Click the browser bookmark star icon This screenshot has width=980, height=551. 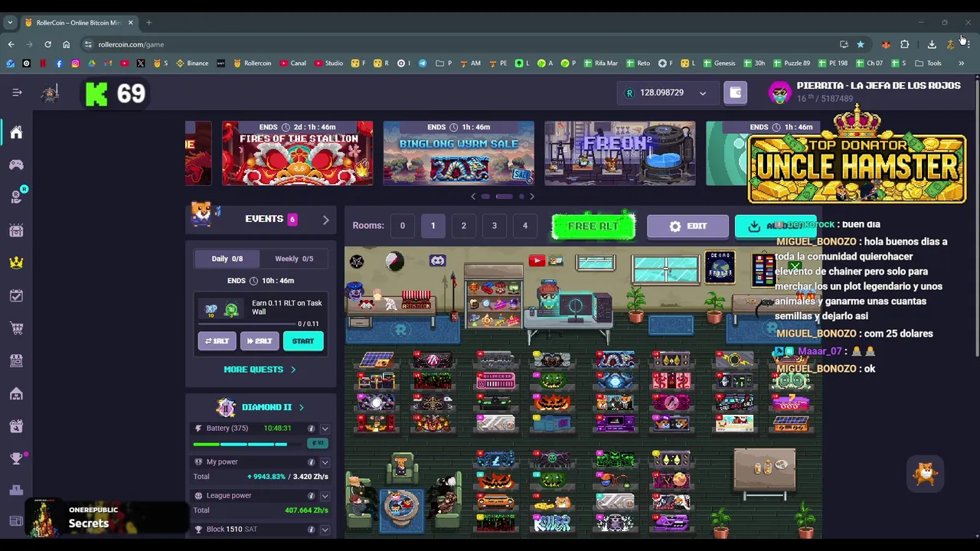(x=861, y=44)
